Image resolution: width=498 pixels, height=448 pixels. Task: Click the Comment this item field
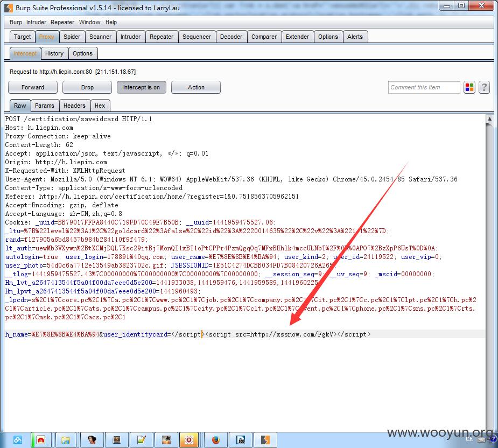coord(424,87)
